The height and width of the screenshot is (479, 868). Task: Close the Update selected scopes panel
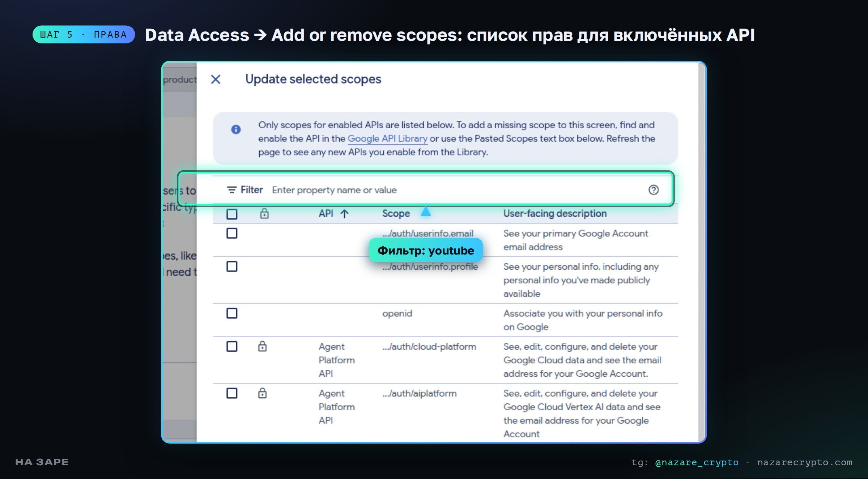point(216,79)
